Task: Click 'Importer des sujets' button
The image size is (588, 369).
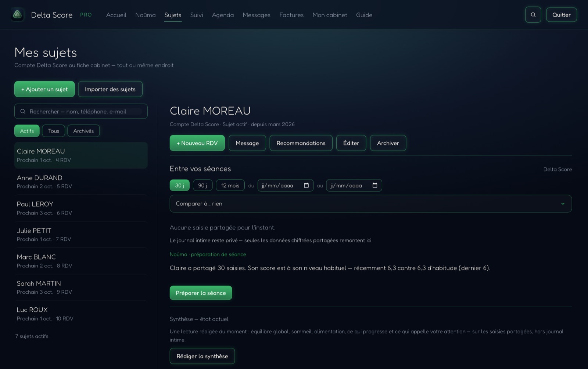Action: pyautogui.click(x=110, y=89)
